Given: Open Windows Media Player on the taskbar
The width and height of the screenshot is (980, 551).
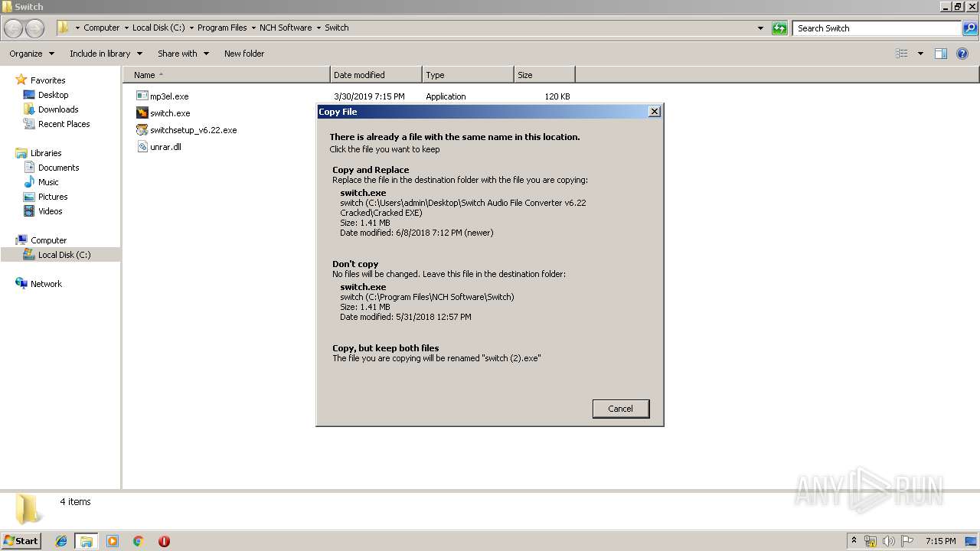Looking at the screenshot, I should click(113, 541).
